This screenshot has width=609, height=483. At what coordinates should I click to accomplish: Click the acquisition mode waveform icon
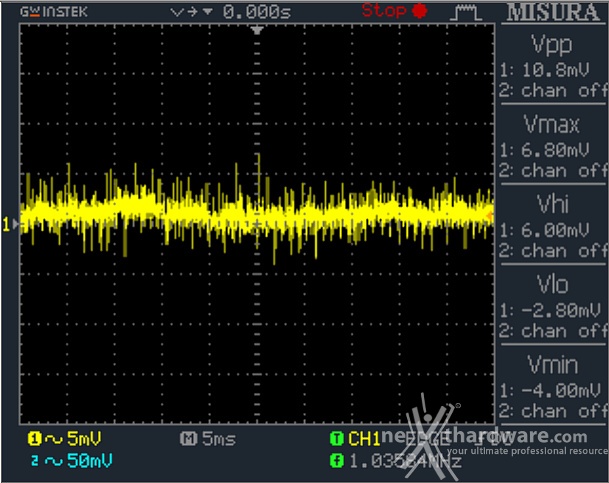coord(466,12)
